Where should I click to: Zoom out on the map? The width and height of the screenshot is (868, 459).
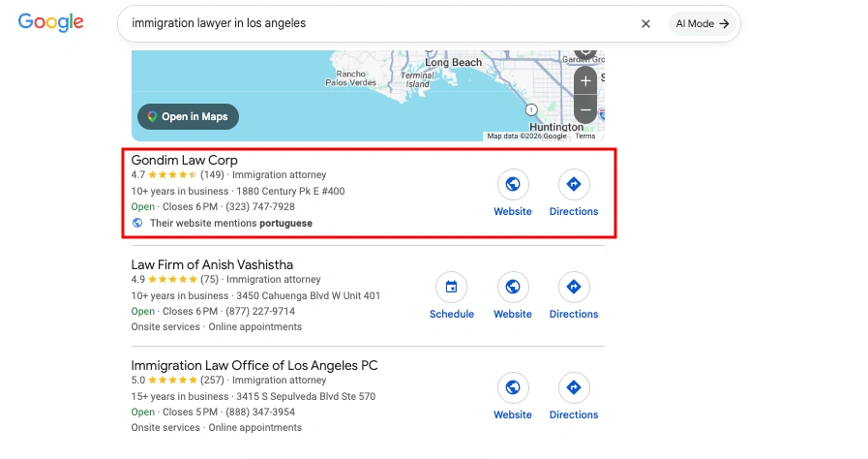585,109
